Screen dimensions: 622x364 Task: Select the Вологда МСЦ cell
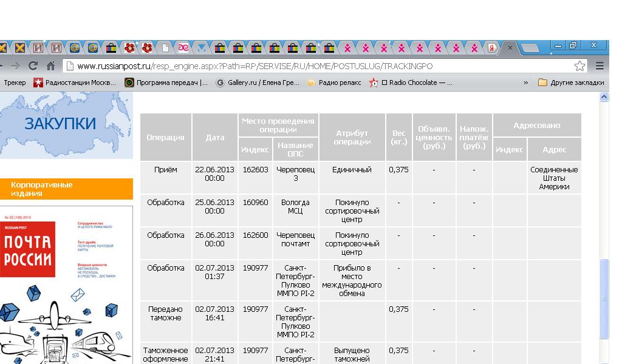295,211
